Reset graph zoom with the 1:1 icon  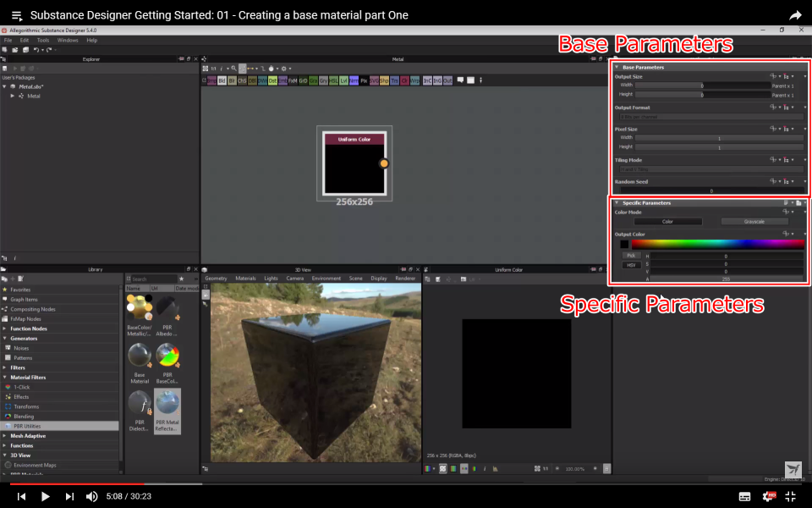(x=213, y=69)
